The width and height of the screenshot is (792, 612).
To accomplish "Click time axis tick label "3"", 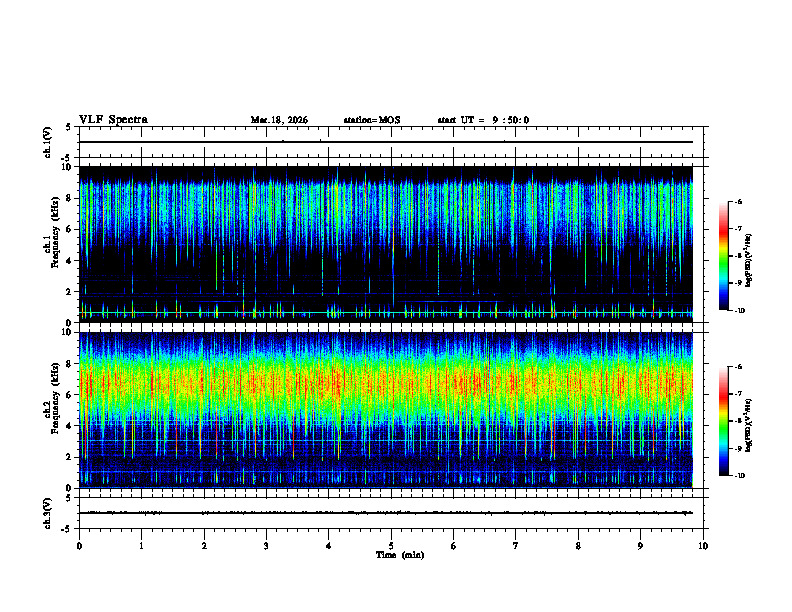I will coord(266,546).
